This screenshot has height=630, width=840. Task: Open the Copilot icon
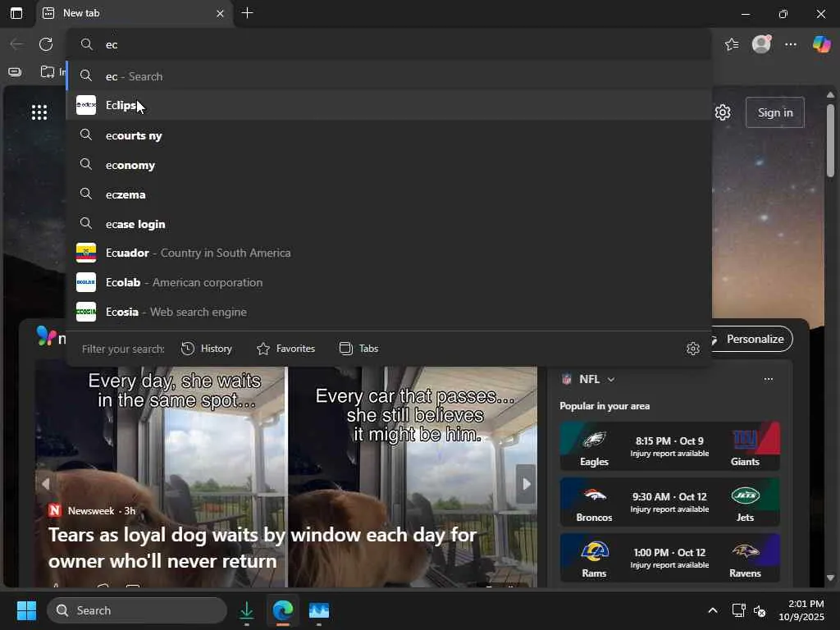click(821, 44)
